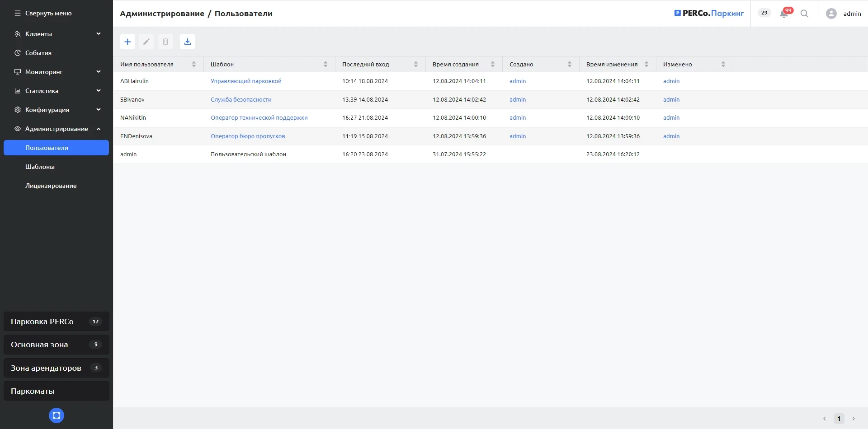Click the pencil edit icon in toolbar

pyautogui.click(x=146, y=42)
